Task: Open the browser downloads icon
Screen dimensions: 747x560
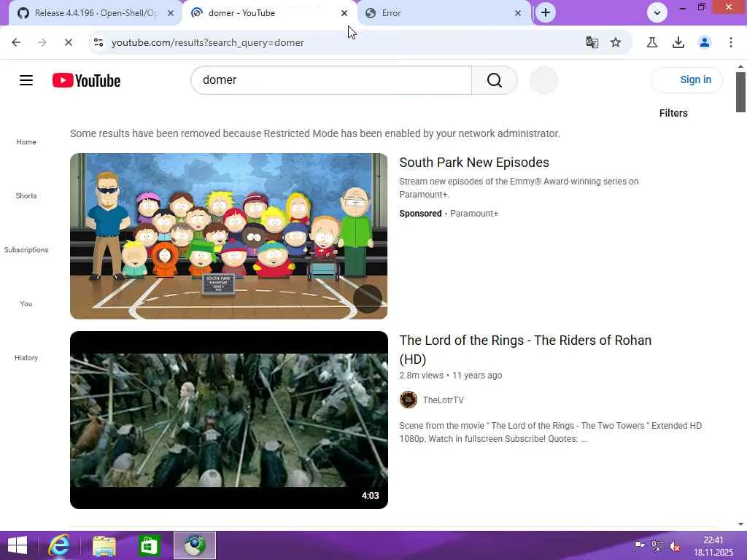Action: point(678,42)
